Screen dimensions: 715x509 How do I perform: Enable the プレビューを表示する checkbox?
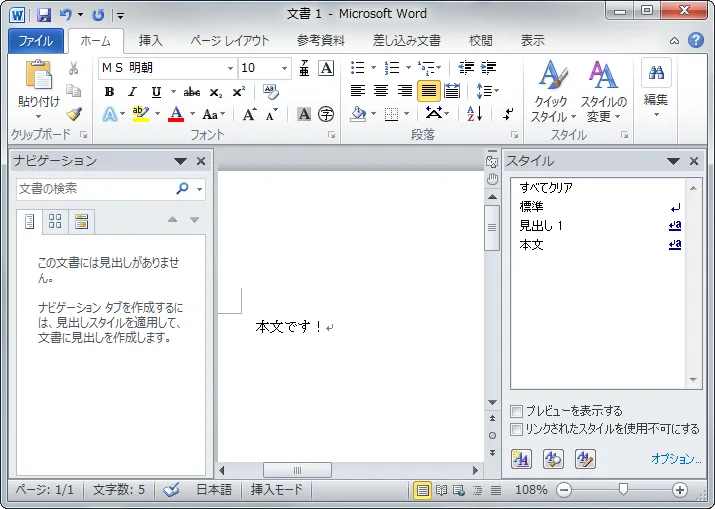[x=516, y=411]
